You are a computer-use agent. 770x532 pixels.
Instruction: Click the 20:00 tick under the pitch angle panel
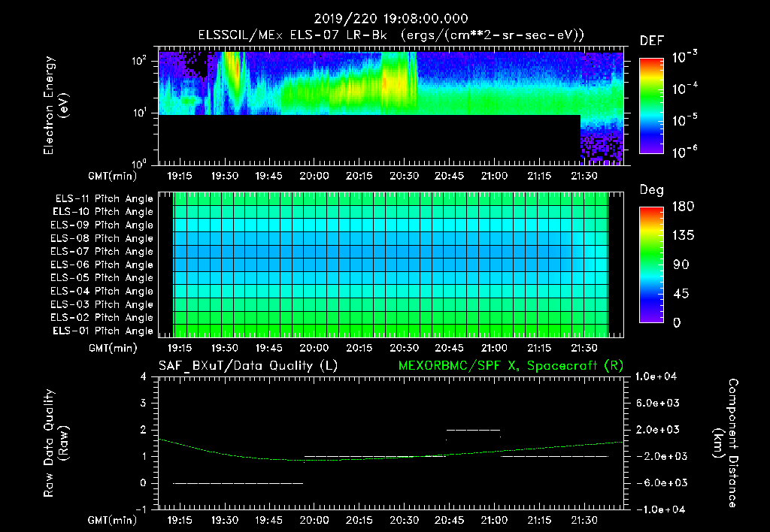coord(314,348)
